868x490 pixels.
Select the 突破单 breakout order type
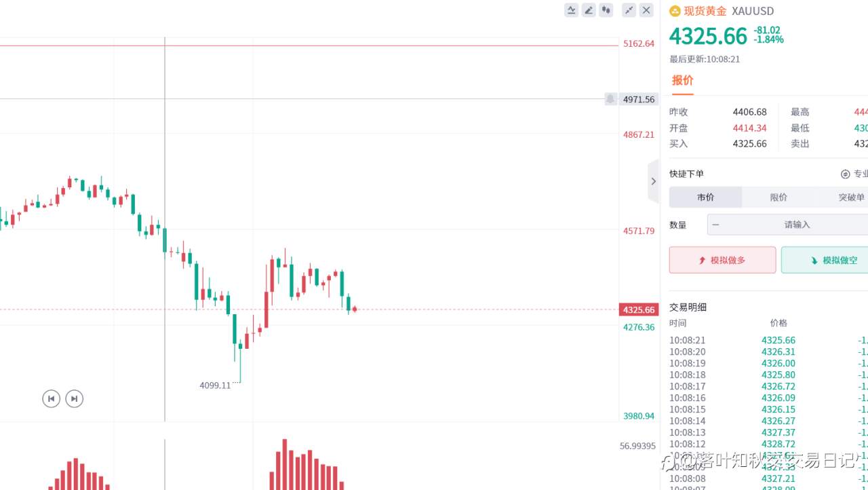(851, 197)
